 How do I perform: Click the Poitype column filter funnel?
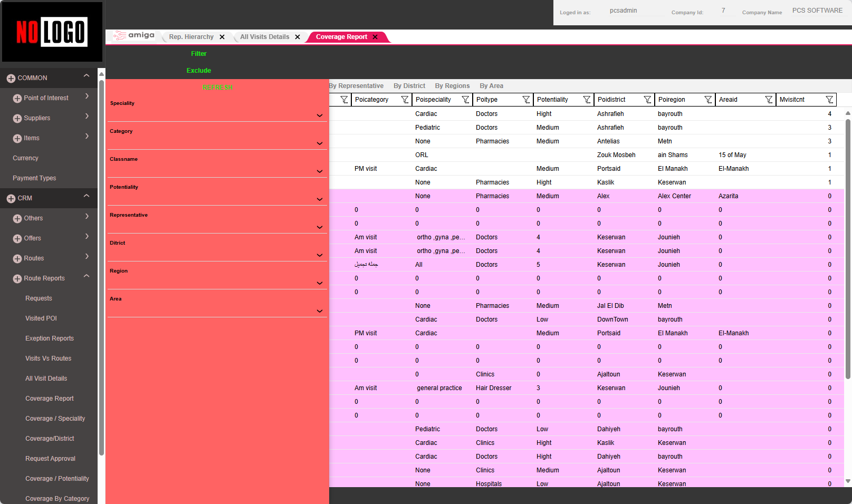tap(526, 100)
